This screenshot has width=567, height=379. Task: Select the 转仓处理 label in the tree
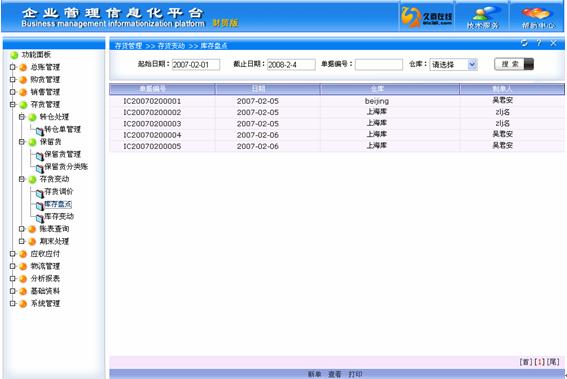point(54,117)
